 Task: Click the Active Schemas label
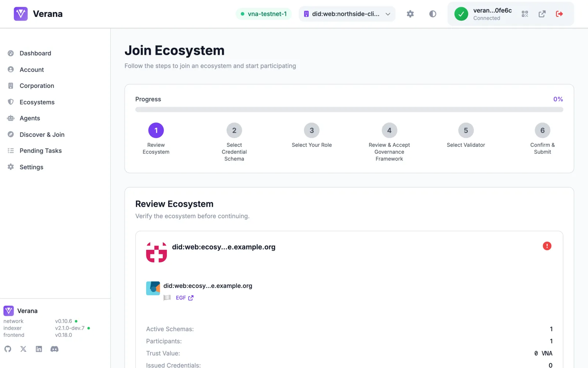coord(170,329)
